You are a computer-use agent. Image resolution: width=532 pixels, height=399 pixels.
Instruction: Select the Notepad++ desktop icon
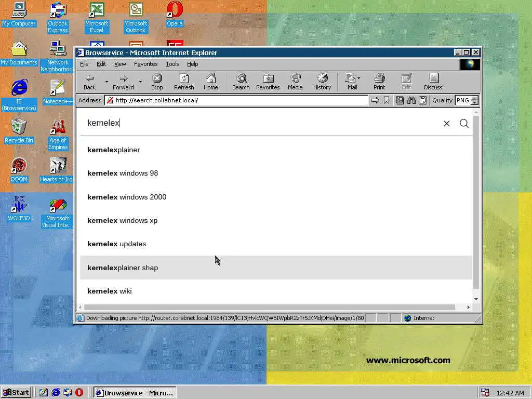(58, 92)
